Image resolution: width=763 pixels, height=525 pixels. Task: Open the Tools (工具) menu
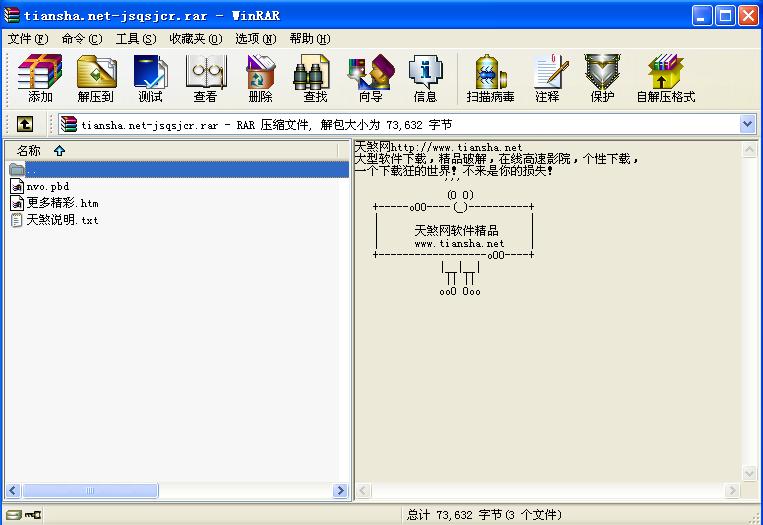pos(136,39)
